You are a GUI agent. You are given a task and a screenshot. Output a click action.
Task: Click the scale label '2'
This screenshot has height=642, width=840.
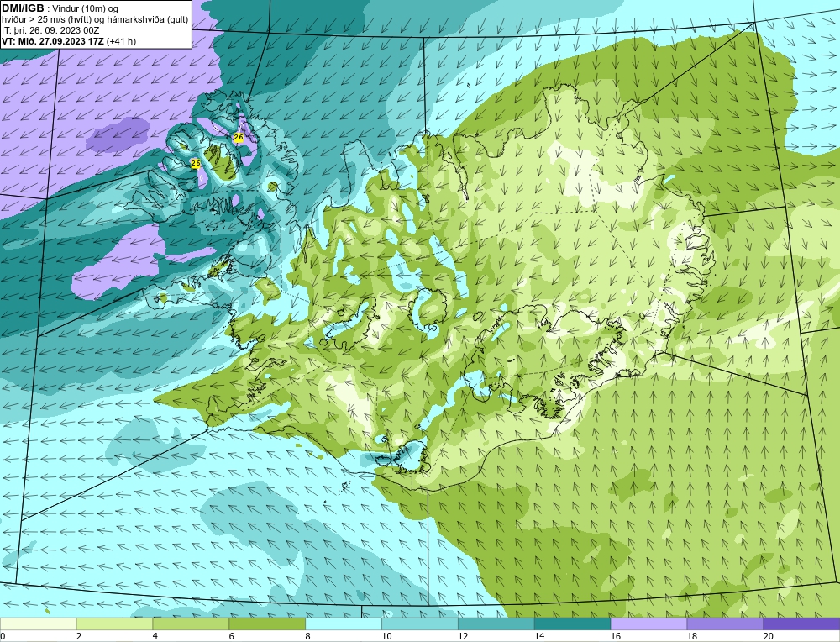(x=79, y=636)
